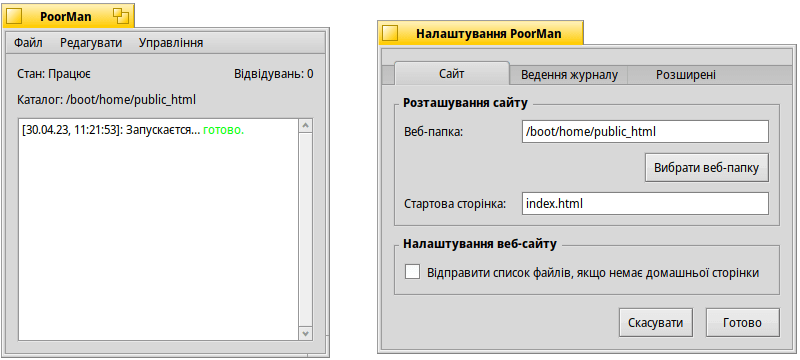Switch to the Ведення журналу tab

[x=569, y=75]
